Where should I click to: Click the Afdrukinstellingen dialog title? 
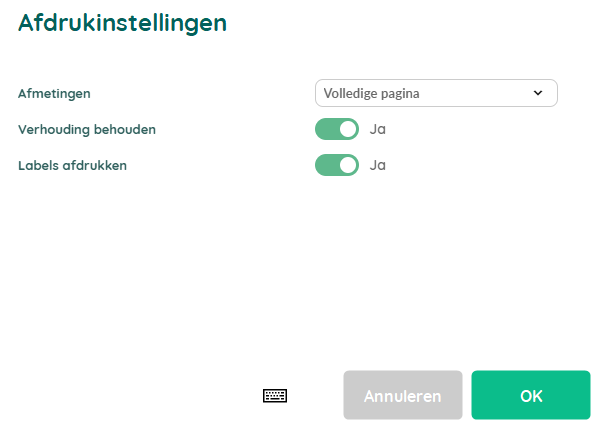[123, 22]
